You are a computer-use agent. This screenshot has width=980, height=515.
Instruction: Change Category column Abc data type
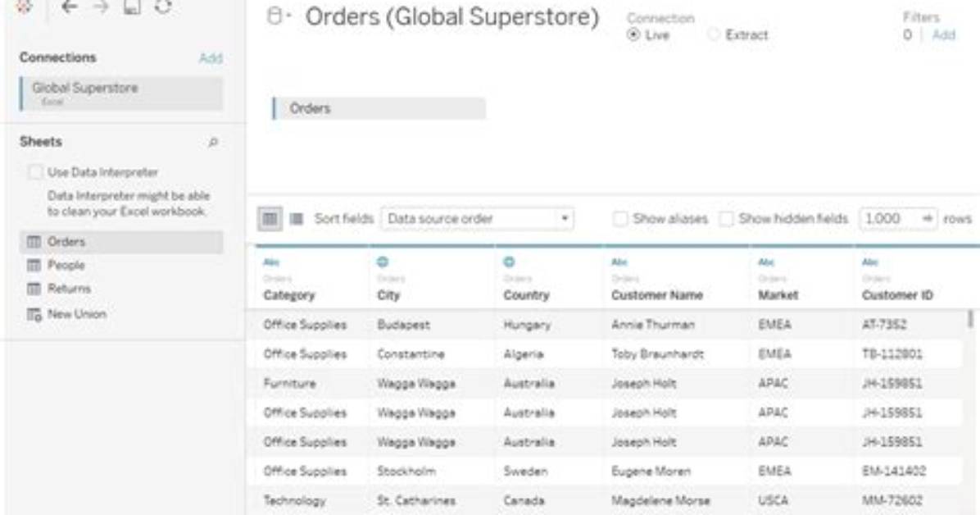pos(271,262)
